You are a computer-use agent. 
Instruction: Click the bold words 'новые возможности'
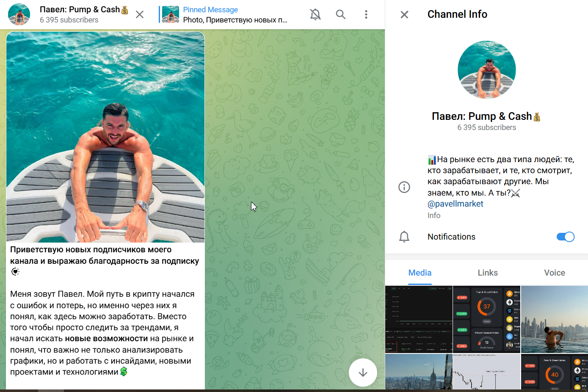pyautogui.click(x=106, y=339)
